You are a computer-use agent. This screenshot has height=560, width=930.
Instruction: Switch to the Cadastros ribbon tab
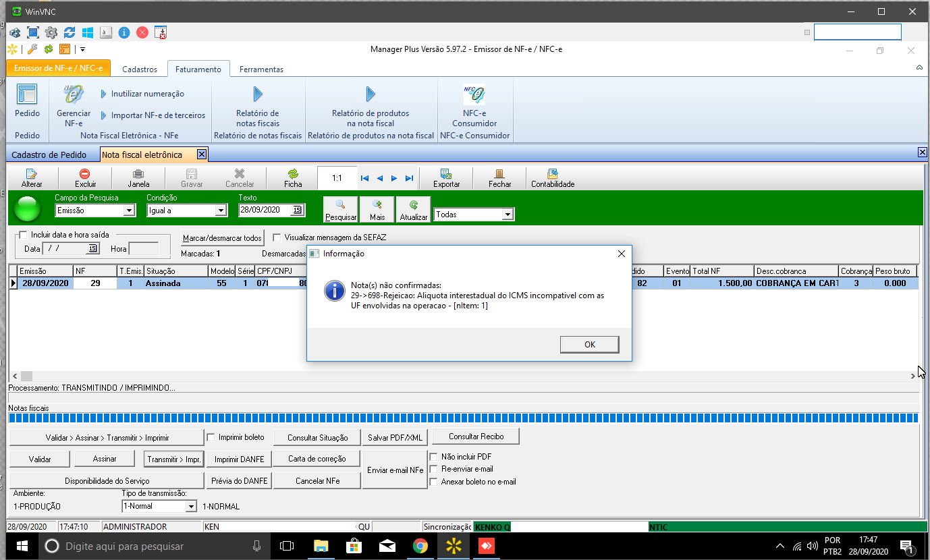point(140,69)
